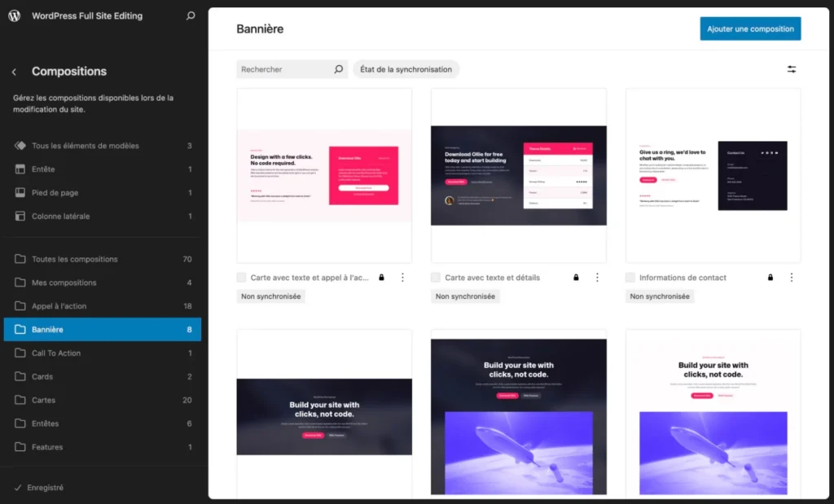Open actions menu for Carte avec texte et appel
834x504 pixels.
pyautogui.click(x=402, y=278)
